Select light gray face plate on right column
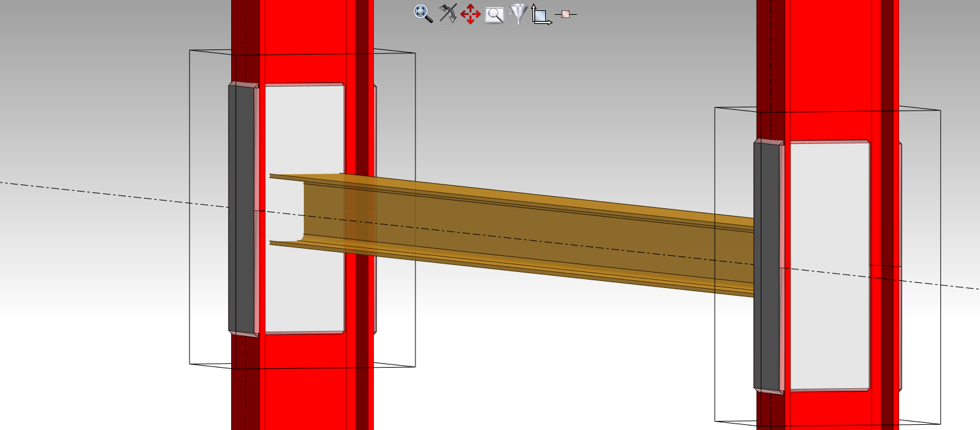 pos(828,334)
